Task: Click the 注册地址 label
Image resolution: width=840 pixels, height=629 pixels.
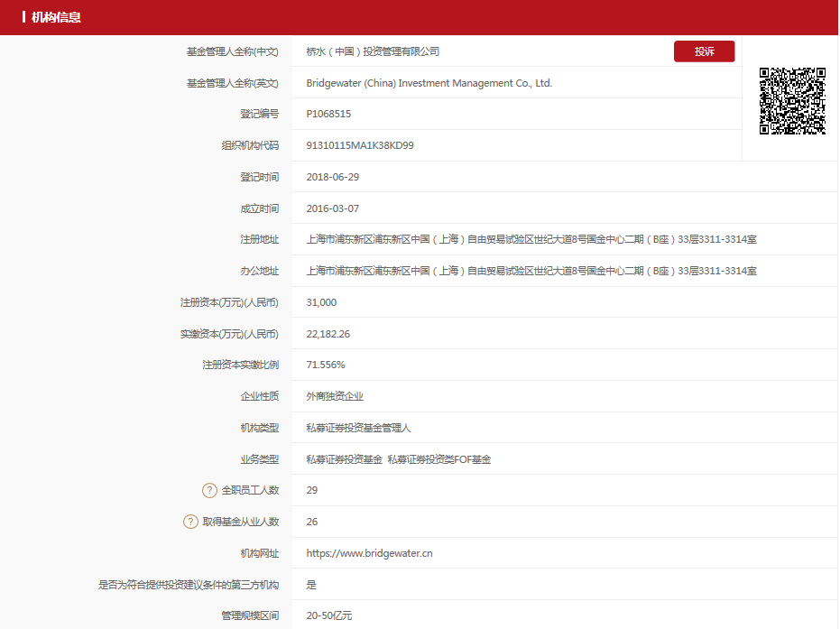Action: (x=260, y=239)
